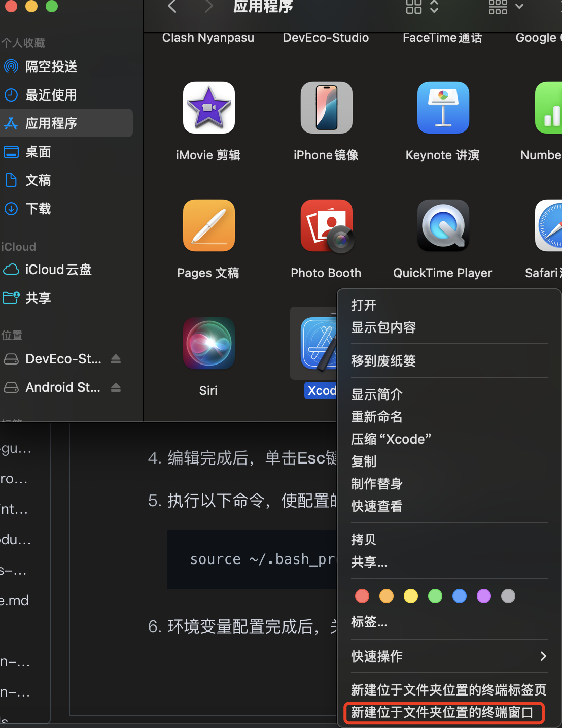The width and height of the screenshot is (562, 728).
Task: Apply the yellow tag color
Action: pos(411,596)
